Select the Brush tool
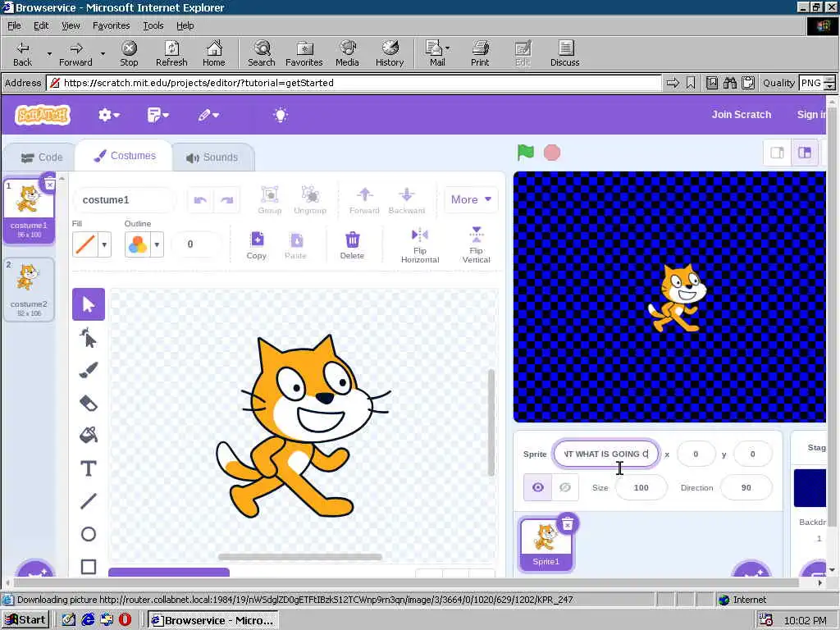This screenshot has width=840, height=630. pyautogui.click(x=89, y=370)
